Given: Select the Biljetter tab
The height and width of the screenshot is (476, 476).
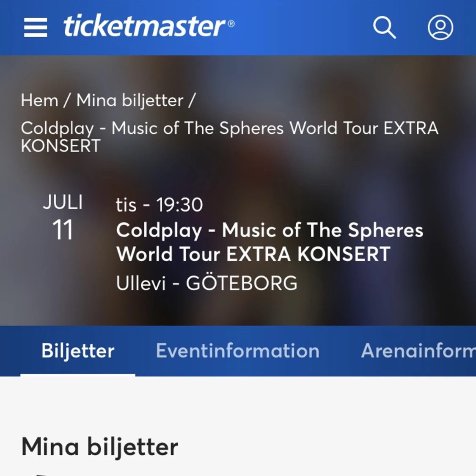Looking at the screenshot, I should click(x=77, y=351).
